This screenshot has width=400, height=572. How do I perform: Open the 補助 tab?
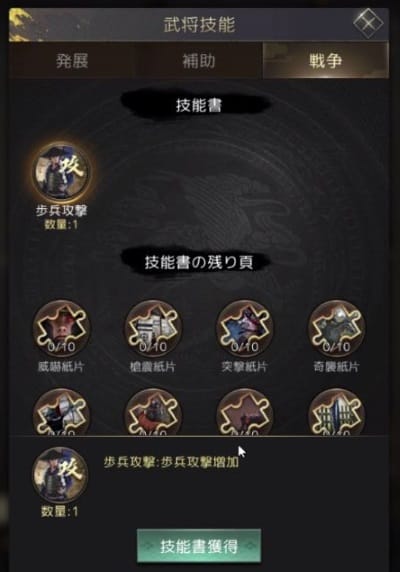pyautogui.click(x=199, y=61)
